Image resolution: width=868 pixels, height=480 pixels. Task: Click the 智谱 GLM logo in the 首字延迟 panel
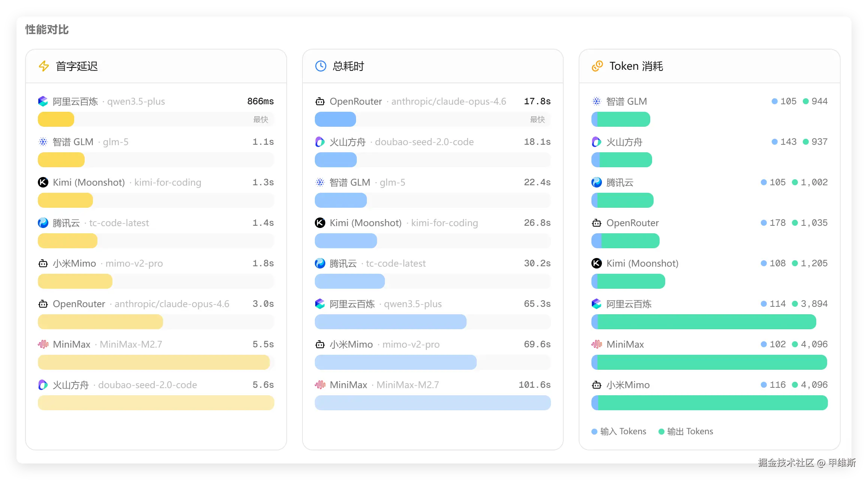[x=43, y=142]
